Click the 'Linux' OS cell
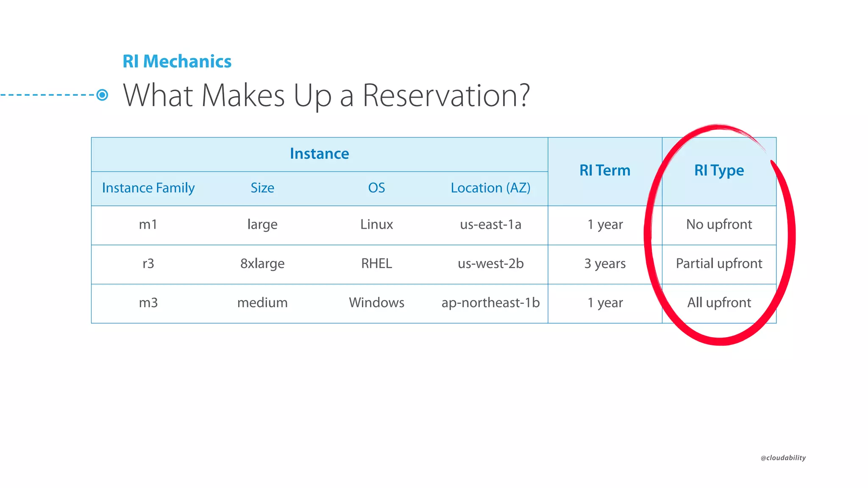This screenshot has height=488, width=868. 376,224
